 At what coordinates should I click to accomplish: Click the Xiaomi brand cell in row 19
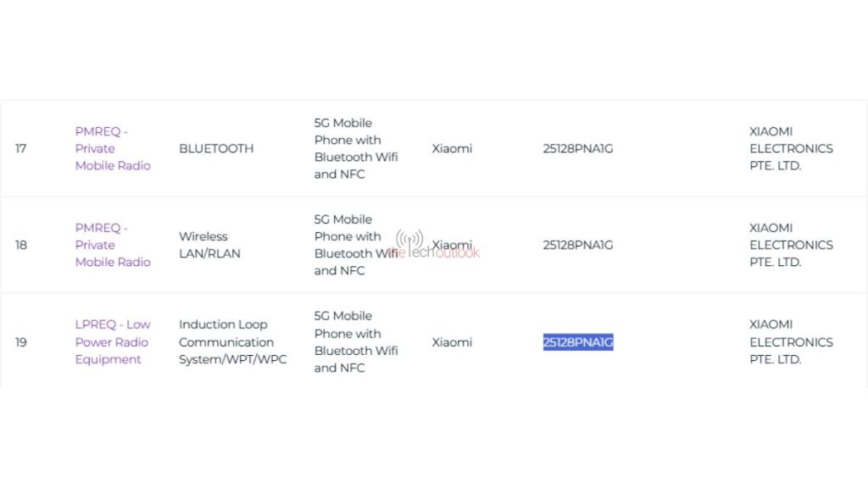click(452, 342)
